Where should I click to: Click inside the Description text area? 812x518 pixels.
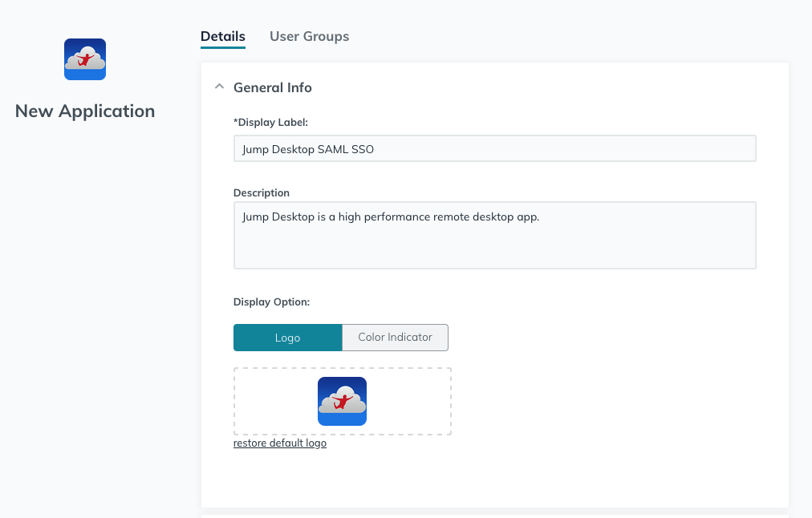click(494, 235)
